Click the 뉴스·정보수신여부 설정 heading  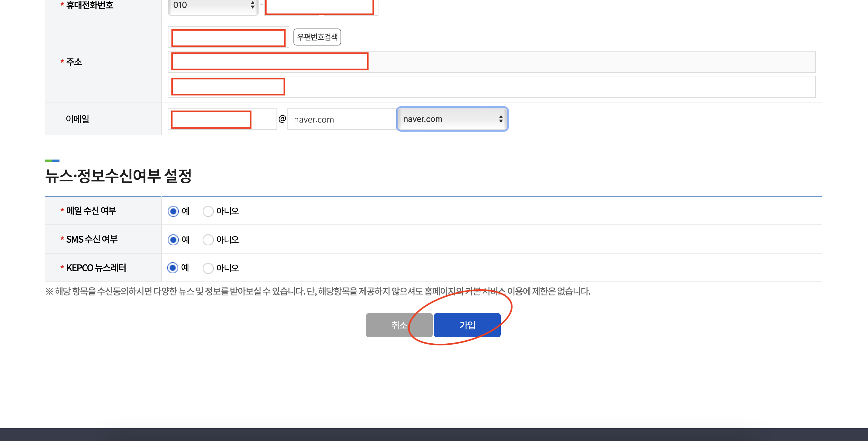(118, 176)
